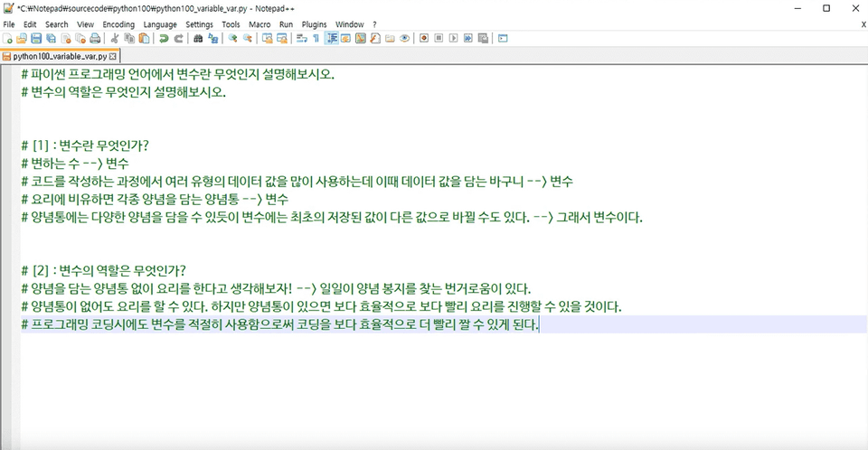This screenshot has height=450, width=868.
Task: Toggle synchronized horizontal scrolling icon
Action: pos(282,38)
